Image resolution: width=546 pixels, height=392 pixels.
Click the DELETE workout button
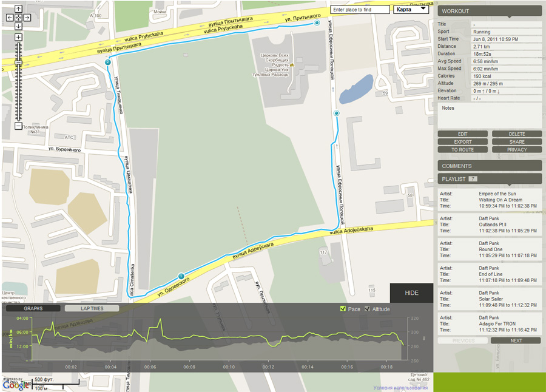517,134
